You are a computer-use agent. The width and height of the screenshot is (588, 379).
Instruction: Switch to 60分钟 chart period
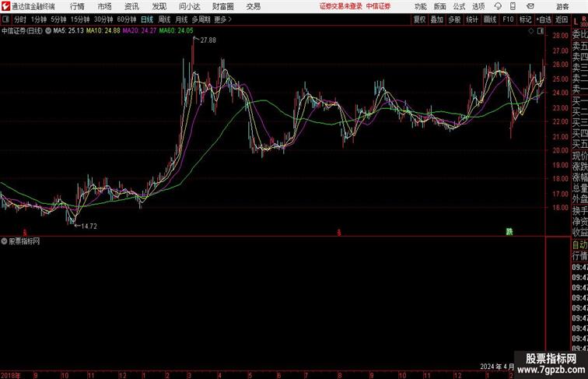[x=127, y=19]
